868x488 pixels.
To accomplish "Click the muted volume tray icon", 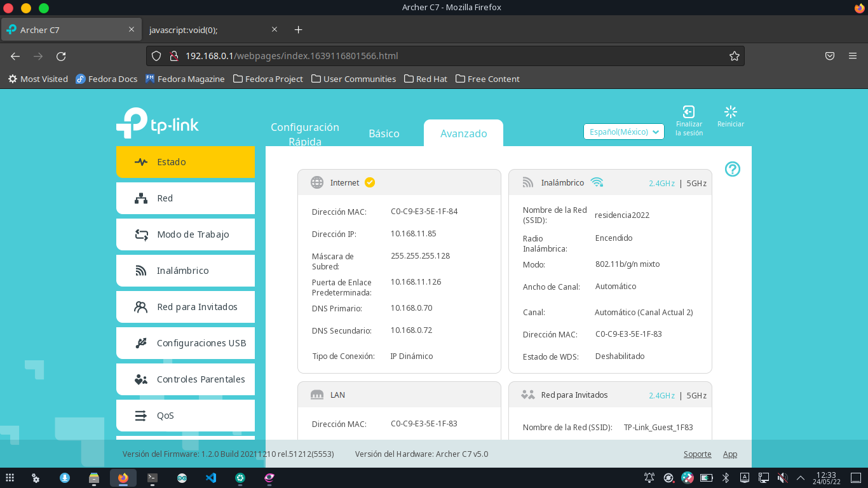I will [783, 477].
